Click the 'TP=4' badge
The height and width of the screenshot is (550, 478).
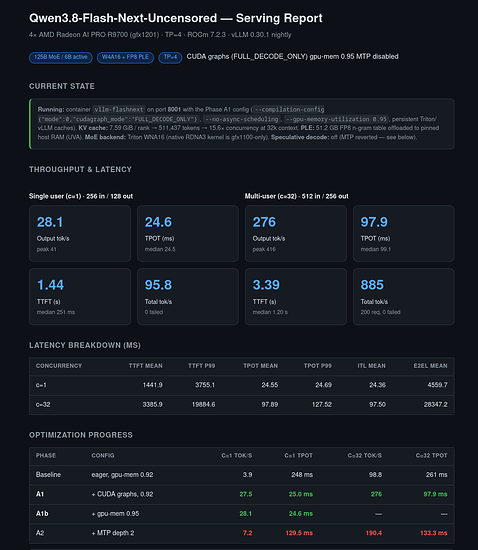pos(170,57)
